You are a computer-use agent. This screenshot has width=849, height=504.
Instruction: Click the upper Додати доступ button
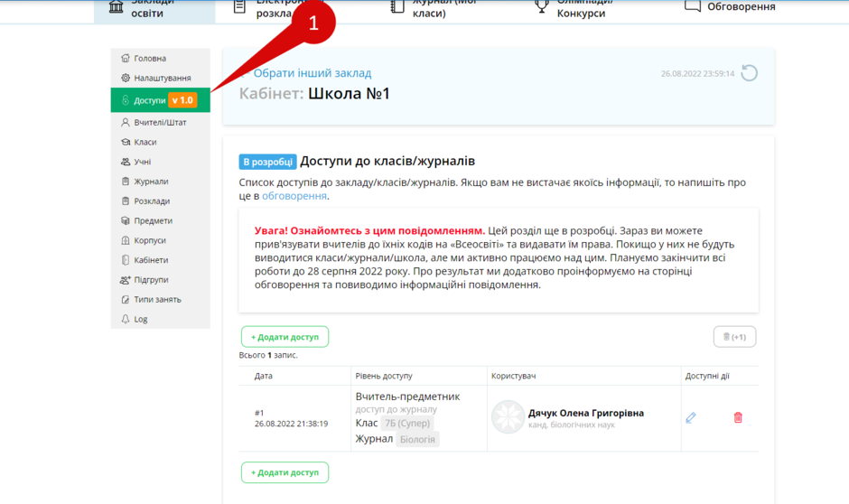point(285,337)
